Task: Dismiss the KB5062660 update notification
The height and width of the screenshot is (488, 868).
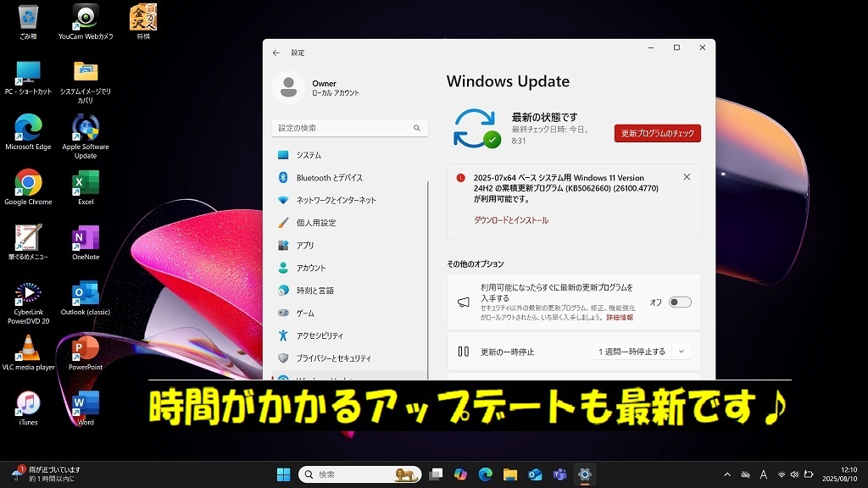Action: 687,177
